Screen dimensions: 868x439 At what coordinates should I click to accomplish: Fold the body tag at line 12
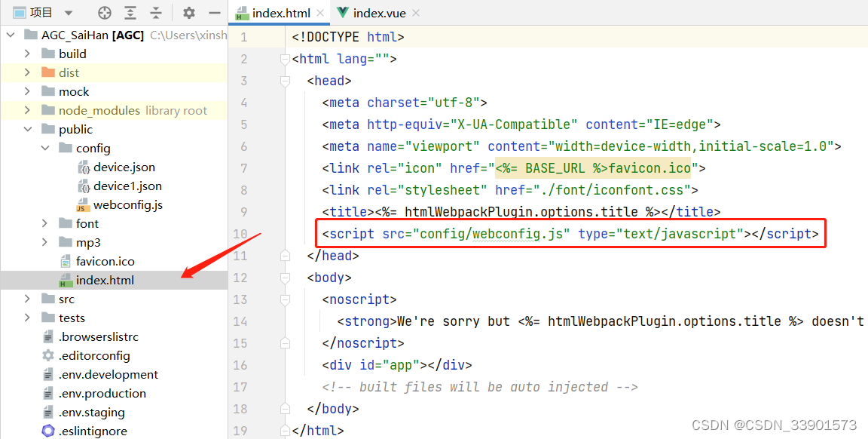click(285, 278)
